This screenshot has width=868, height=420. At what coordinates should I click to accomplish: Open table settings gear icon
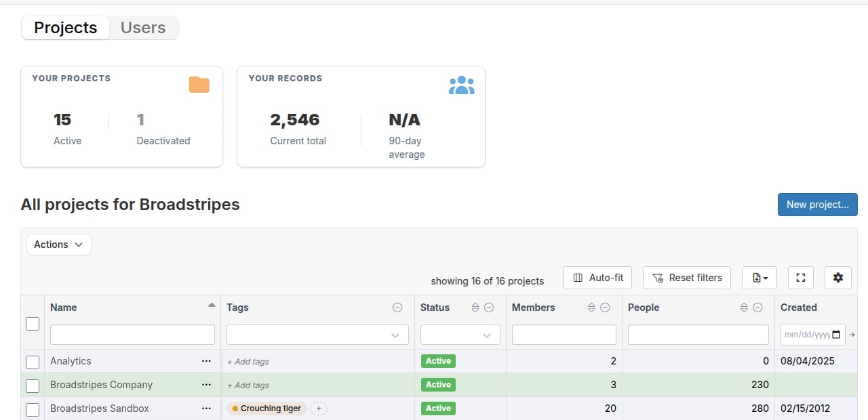[x=838, y=278]
